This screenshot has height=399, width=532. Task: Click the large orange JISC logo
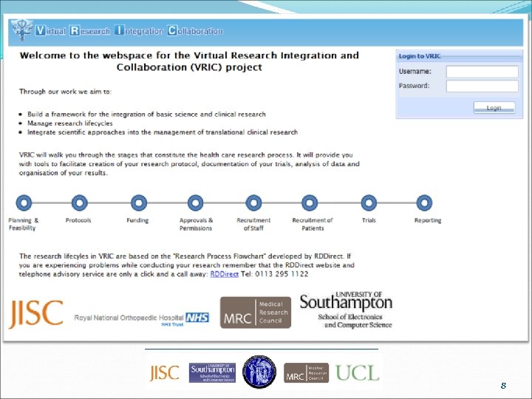(36, 314)
